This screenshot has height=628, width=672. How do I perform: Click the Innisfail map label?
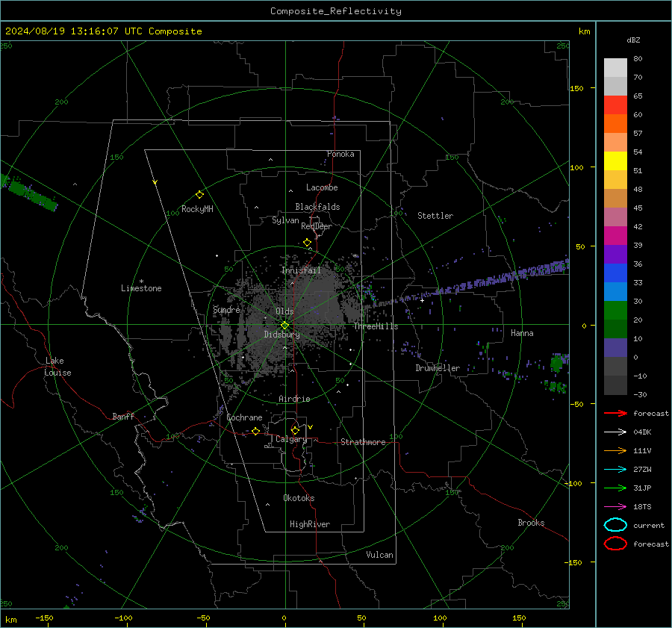[x=302, y=270]
